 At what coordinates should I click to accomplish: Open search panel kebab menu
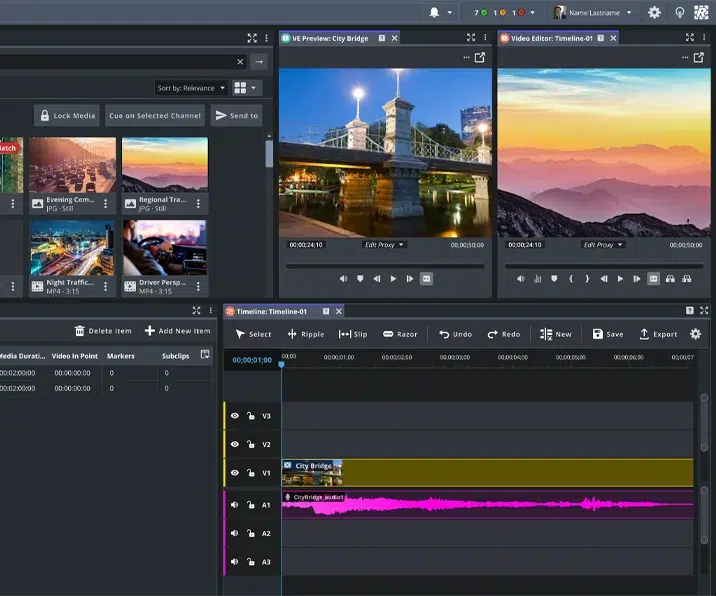267,38
